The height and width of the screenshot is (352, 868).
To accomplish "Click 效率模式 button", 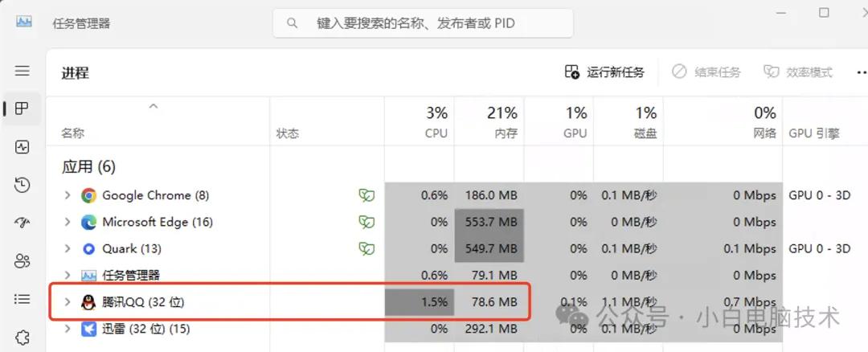I will tap(798, 72).
